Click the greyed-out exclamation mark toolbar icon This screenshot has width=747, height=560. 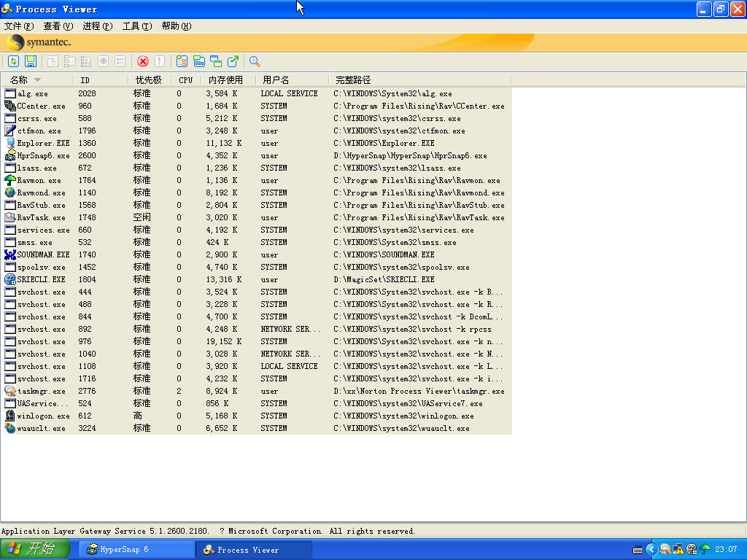click(x=160, y=61)
